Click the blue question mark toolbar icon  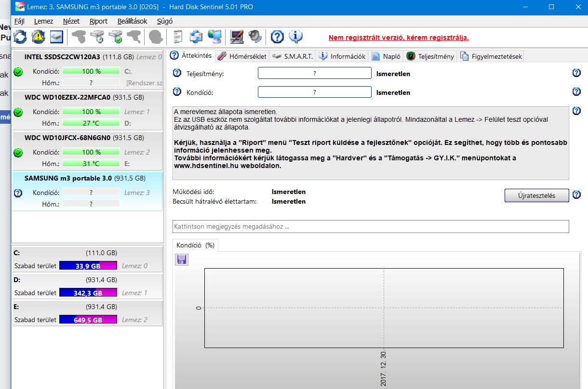(277, 36)
